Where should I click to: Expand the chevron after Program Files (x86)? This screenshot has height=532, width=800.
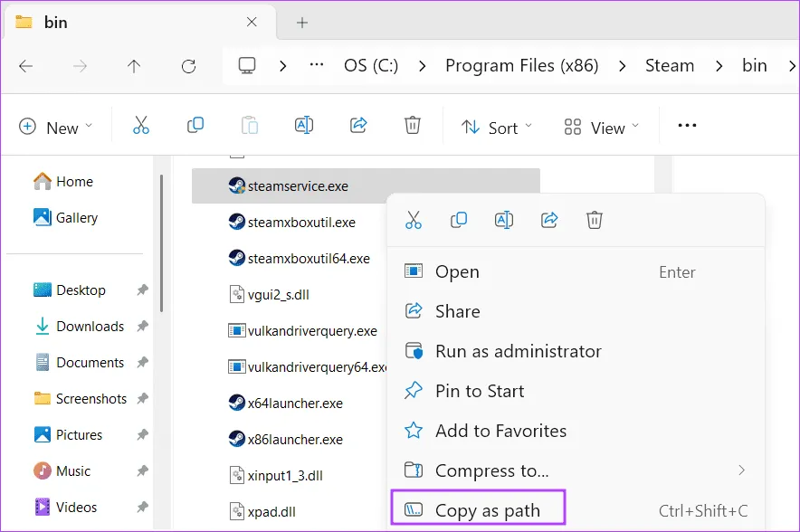point(622,66)
